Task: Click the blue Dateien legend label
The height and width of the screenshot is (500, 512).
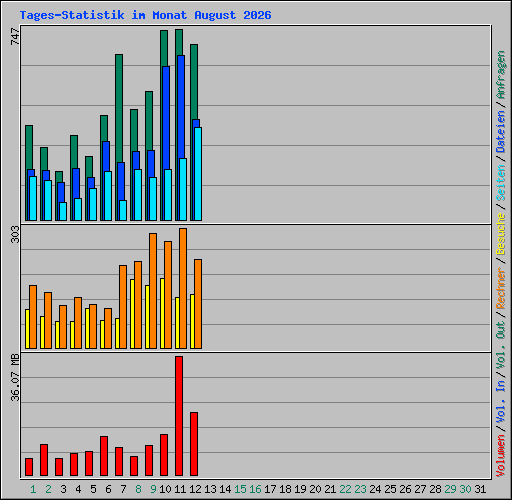Action: (501, 132)
